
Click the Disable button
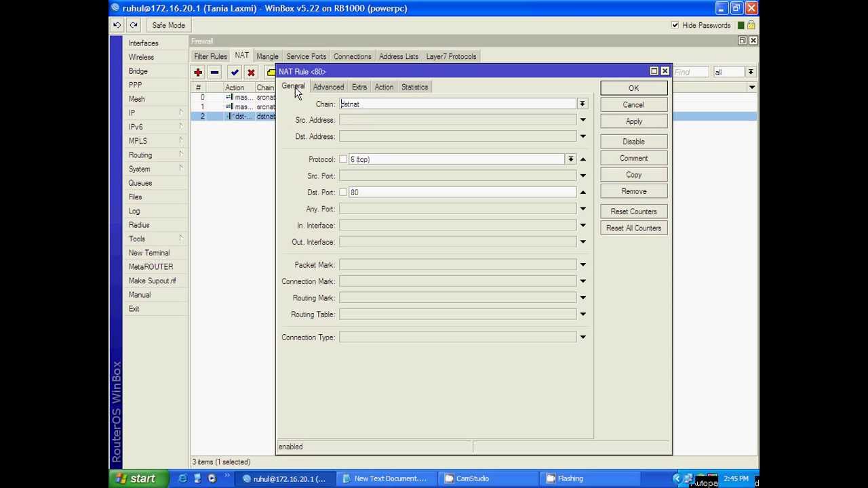pyautogui.click(x=633, y=142)
